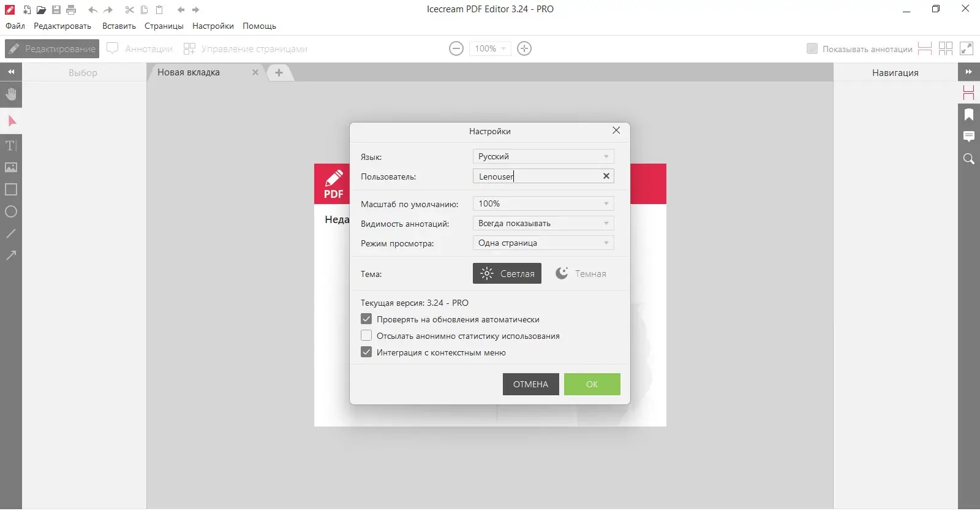Open the bookmarks panel icon
980x527 pixels.
969,115
